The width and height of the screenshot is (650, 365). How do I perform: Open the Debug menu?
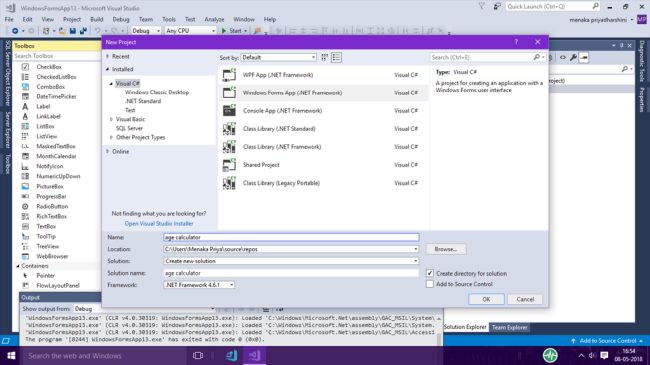pos(121,19)
